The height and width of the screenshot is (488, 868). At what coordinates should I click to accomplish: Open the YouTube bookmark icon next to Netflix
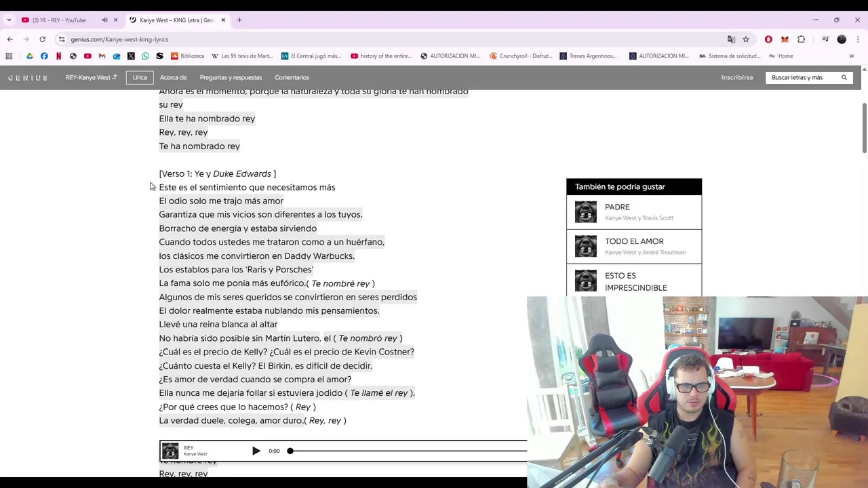(x=87, y=56)
